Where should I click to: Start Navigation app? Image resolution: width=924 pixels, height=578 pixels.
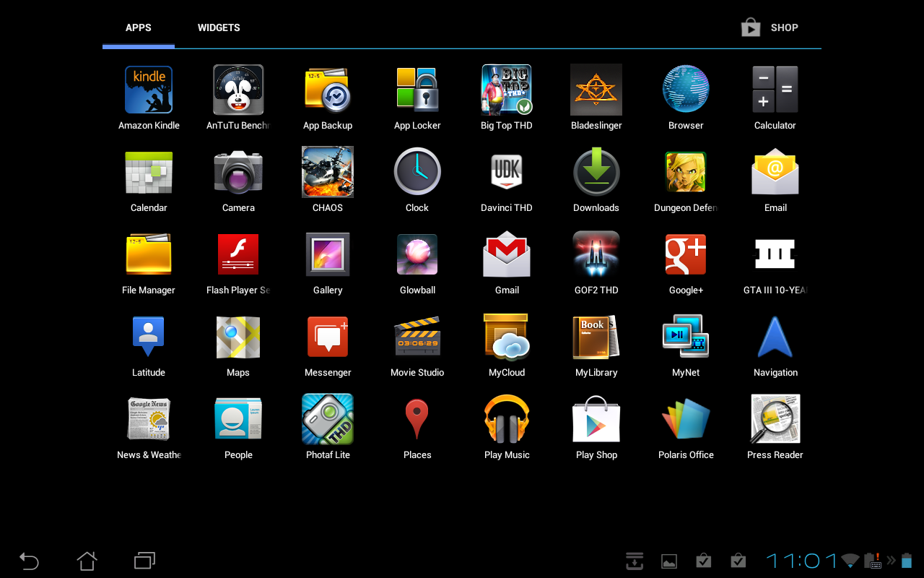tap(775, 337)
